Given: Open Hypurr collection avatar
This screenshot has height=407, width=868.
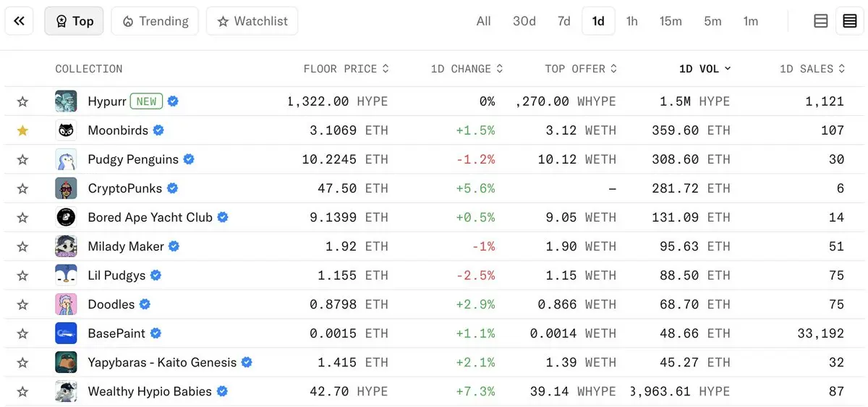Looking at the screenshot, I should tap(66, 101).
